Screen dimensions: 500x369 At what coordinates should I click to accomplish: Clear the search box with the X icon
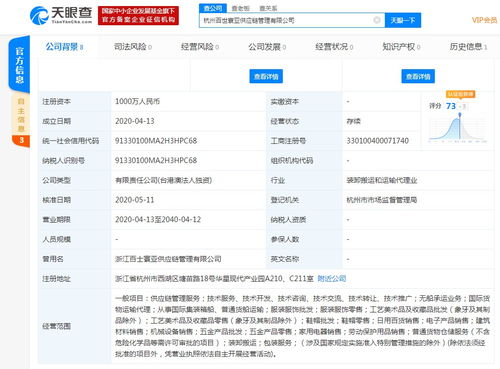(377, 20)
